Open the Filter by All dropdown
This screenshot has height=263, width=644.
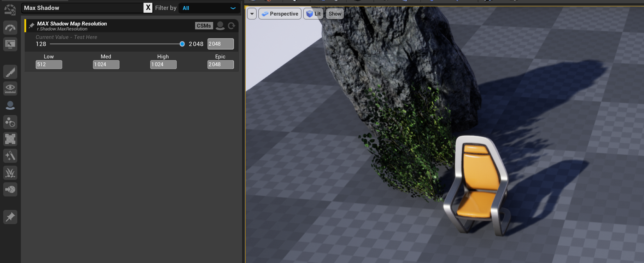click(209, 8)
